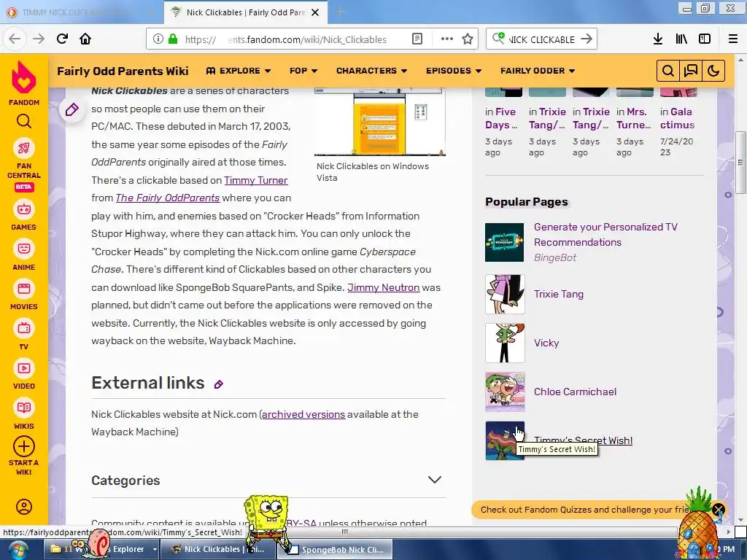Open the Jimmy Neutron link

click(x=384, y=287)
